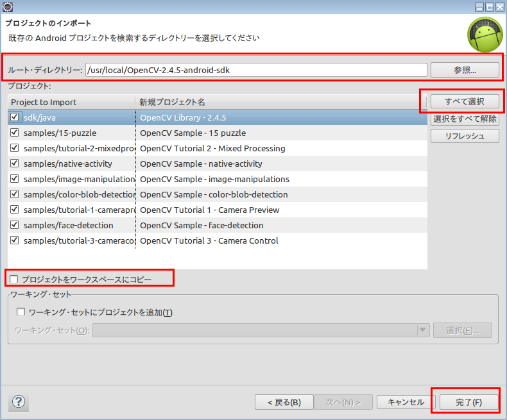Click the キャンセル button
Image resolution: width=507 pixels, height=420 pixels.
click(406, 402)
